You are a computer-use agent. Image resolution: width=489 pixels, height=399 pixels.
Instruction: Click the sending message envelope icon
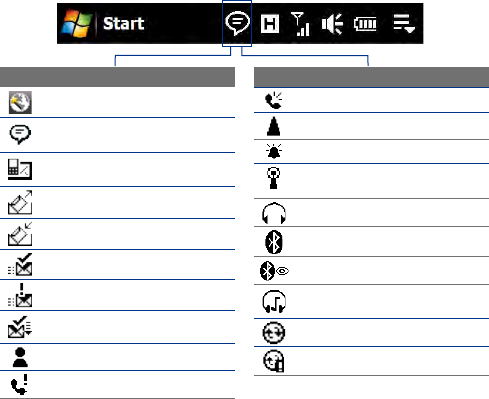point(20,202)
